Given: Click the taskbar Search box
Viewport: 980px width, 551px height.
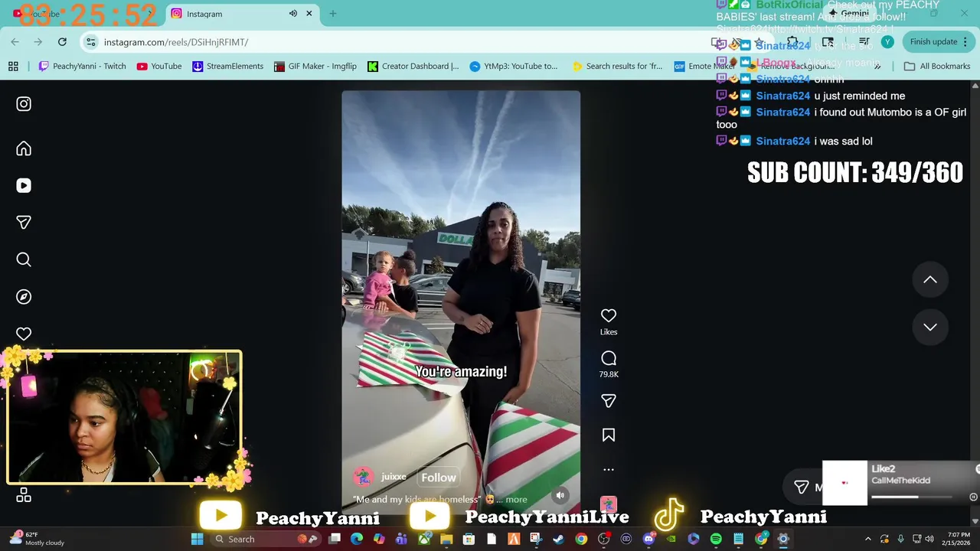Looking at the screenshot, I should tap(265, 539).
